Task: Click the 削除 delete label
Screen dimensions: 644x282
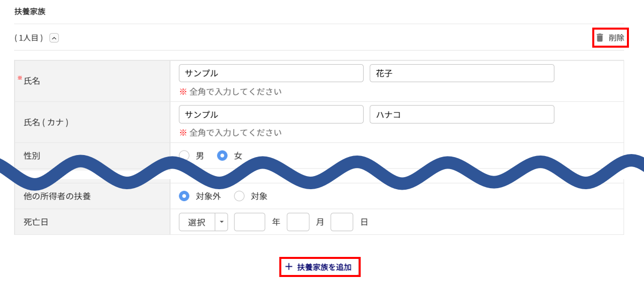Action: click(x=616, y=38)
